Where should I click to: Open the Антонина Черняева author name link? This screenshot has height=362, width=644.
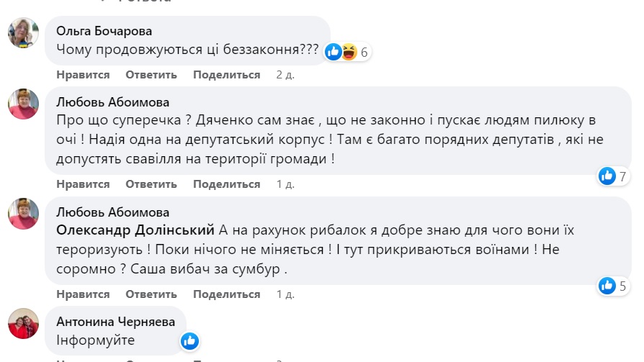pyautogui.click(x=115, y=320)
